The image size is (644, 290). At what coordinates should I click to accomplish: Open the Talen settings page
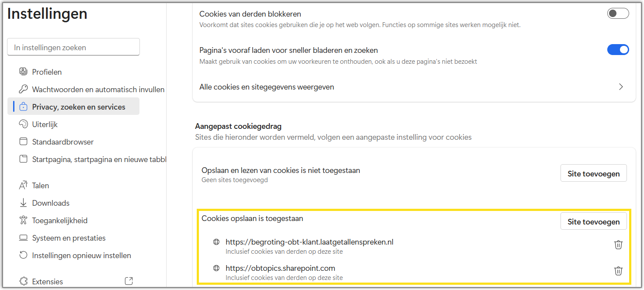coord(40,186)
